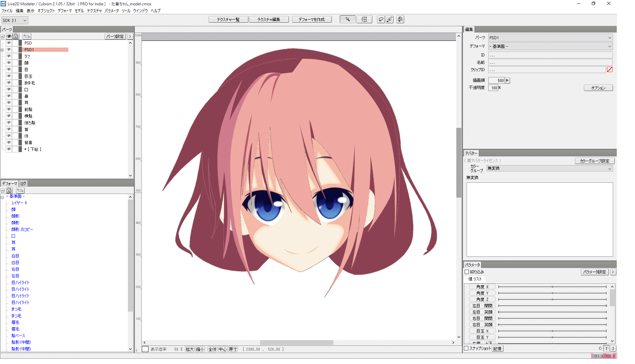Enable the 絞り込み filter checkbox
Image resolution: width=635 pixels, height=364 pixels.
(467, 272)
